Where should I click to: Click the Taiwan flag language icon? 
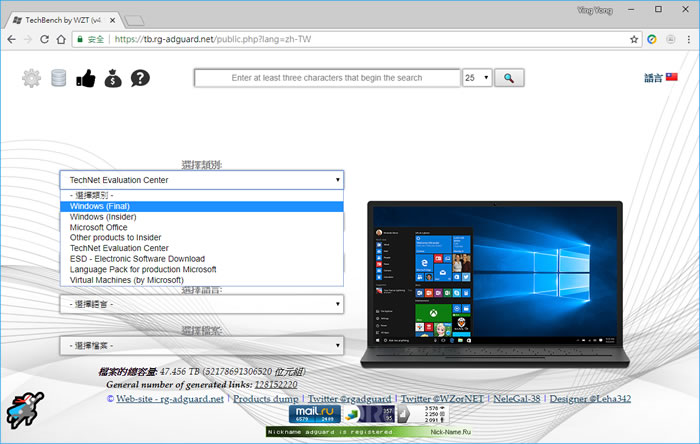(x=671, y=78)
